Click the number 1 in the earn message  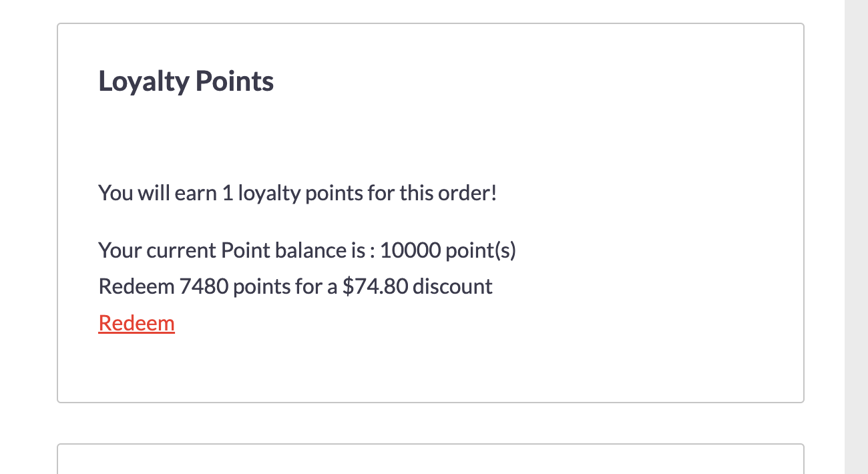click(227, 193)
